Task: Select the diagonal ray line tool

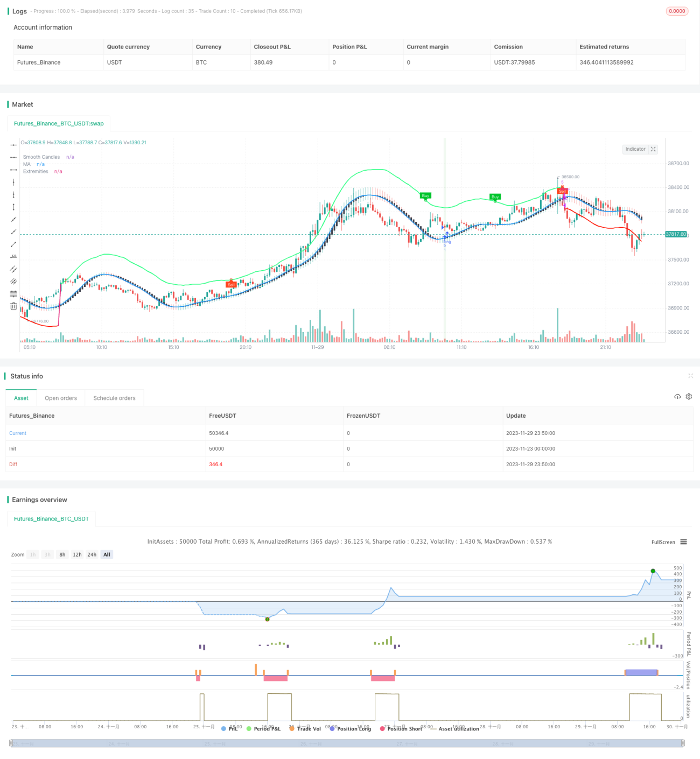Action: point(13,231)
